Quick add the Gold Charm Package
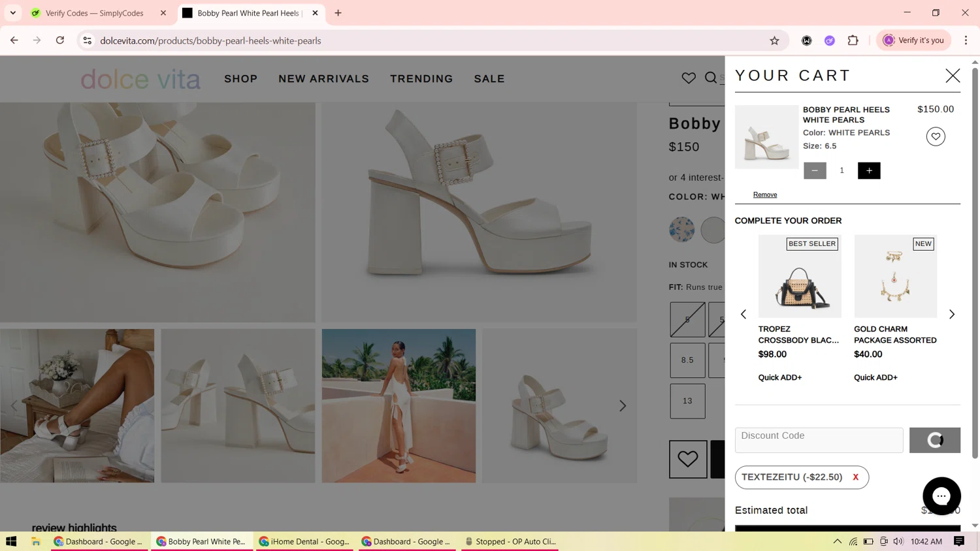Viewport: 980px width, 551px height. pyautogui.click(x=875, y=377)
